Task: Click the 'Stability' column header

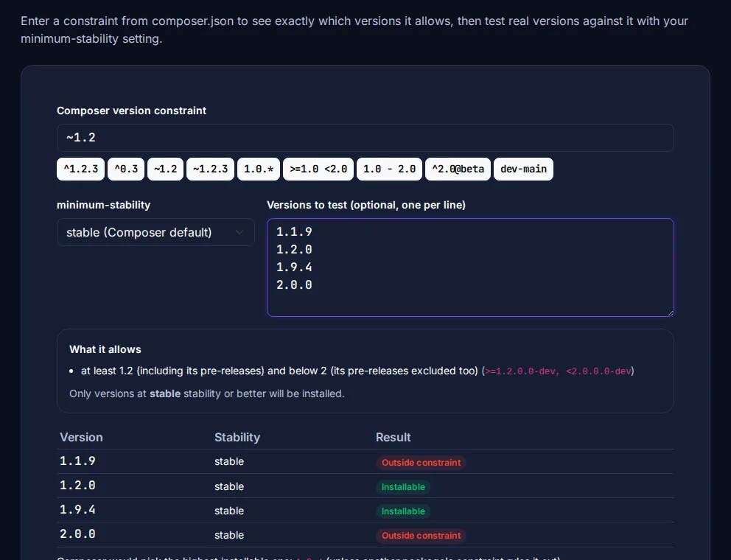Action: click(237, 438)
